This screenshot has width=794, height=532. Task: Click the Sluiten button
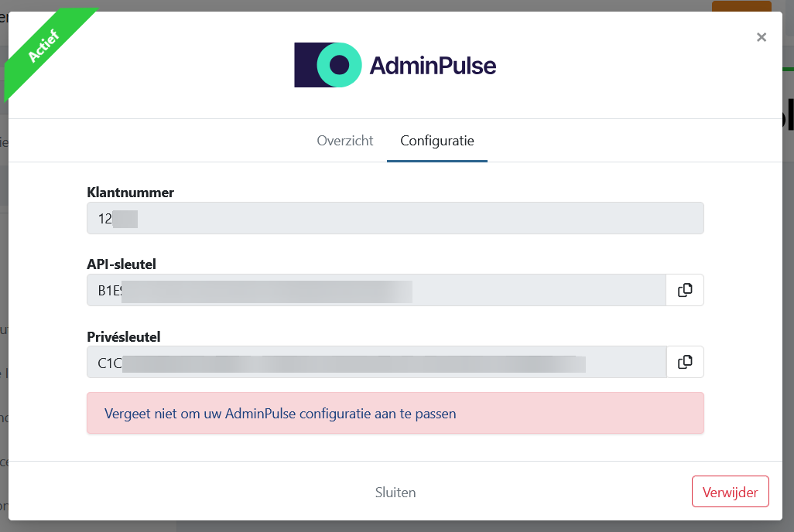(x=395, y=492)
